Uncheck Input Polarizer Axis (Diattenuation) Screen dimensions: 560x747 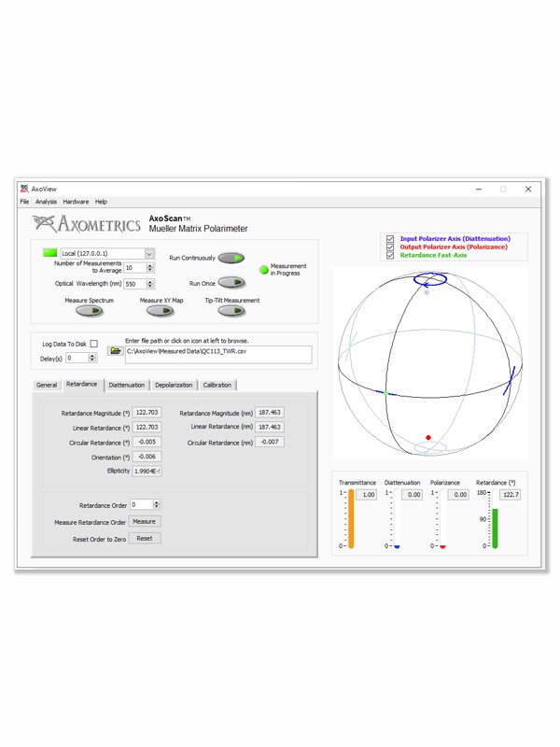coord(390,239)
